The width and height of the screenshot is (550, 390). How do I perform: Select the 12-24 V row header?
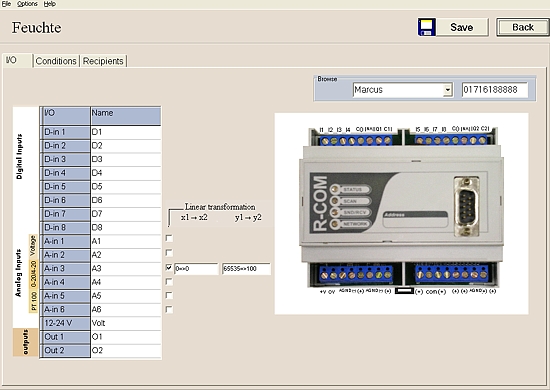tap(65, 324)
